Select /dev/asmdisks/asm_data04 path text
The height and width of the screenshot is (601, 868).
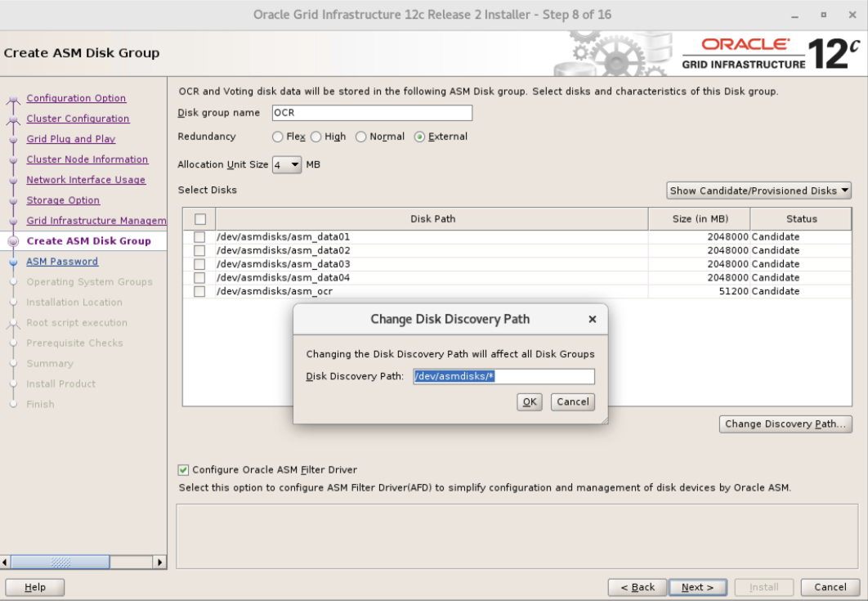coord(284,277)
